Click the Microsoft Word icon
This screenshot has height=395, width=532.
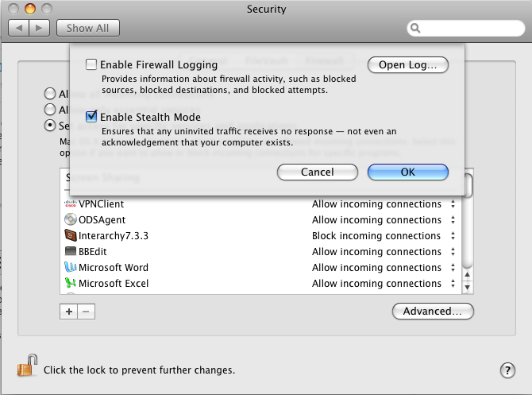[70, 267]
